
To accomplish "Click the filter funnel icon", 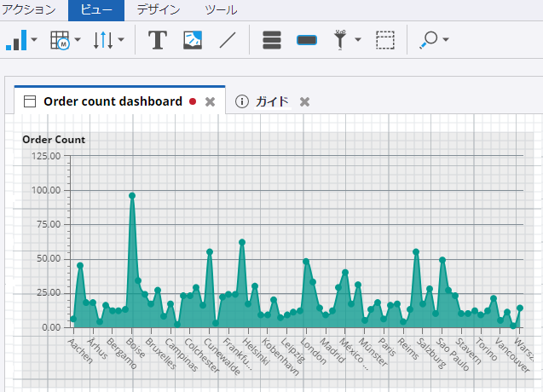I will 341,40.
